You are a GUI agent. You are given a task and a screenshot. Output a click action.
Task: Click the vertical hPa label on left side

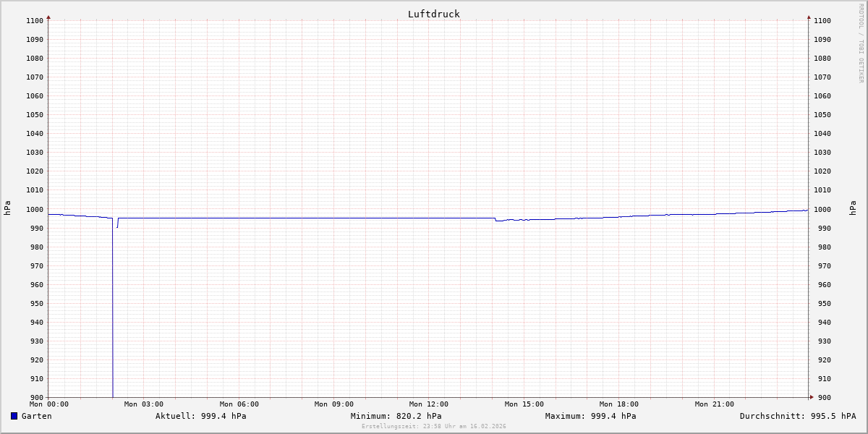7,208
